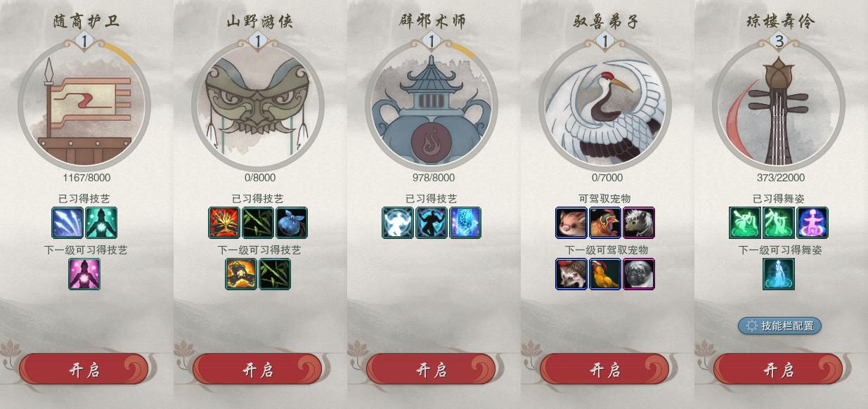Click 开启 button under 随商护卫
This screenshot has height=409, width=868.
84,370
